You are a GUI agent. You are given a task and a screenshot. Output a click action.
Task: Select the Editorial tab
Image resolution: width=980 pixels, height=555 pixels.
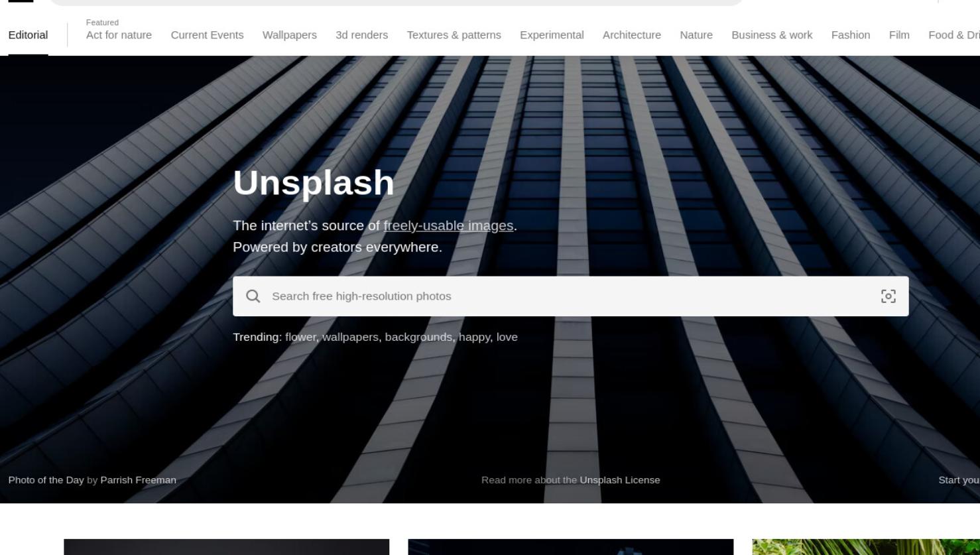click(28, 35)
